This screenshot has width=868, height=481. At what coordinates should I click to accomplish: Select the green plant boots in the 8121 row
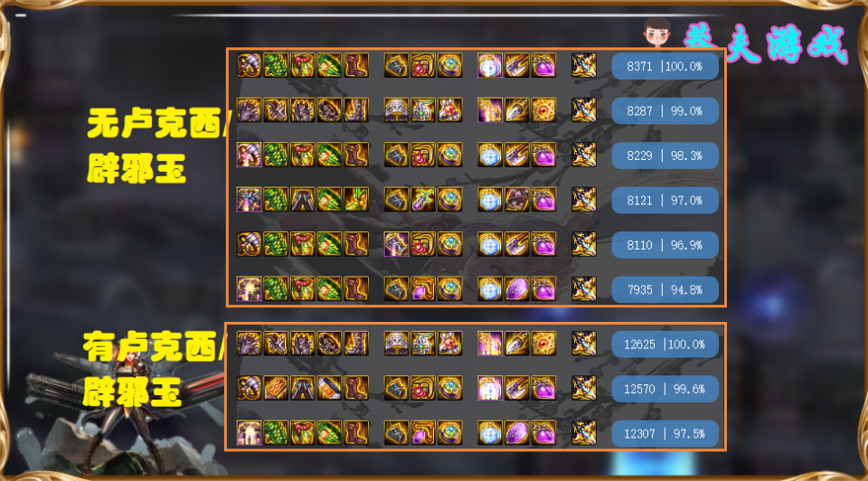coord(356,199)
